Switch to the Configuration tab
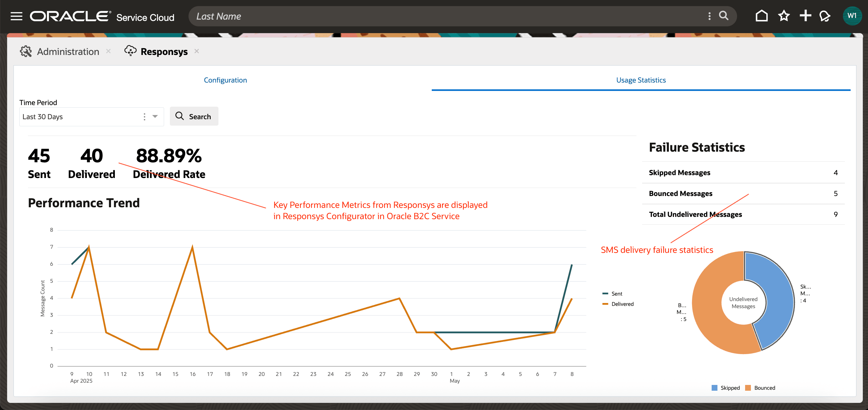The width and height of the screenshot is (868, 410). pyautogui.click(x=225, y=80)
